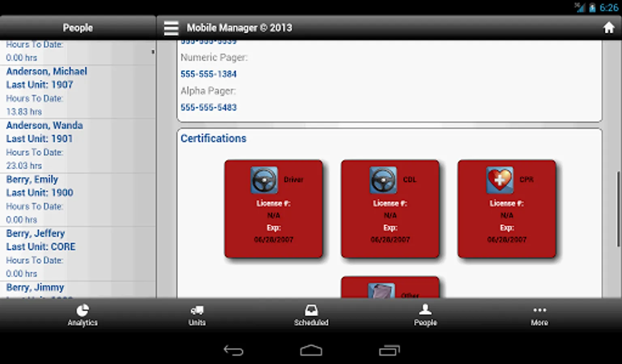This screenshot has width=622, height=364.
Task: Click Last Unit: 1907 text
Action: pos(40,85)
